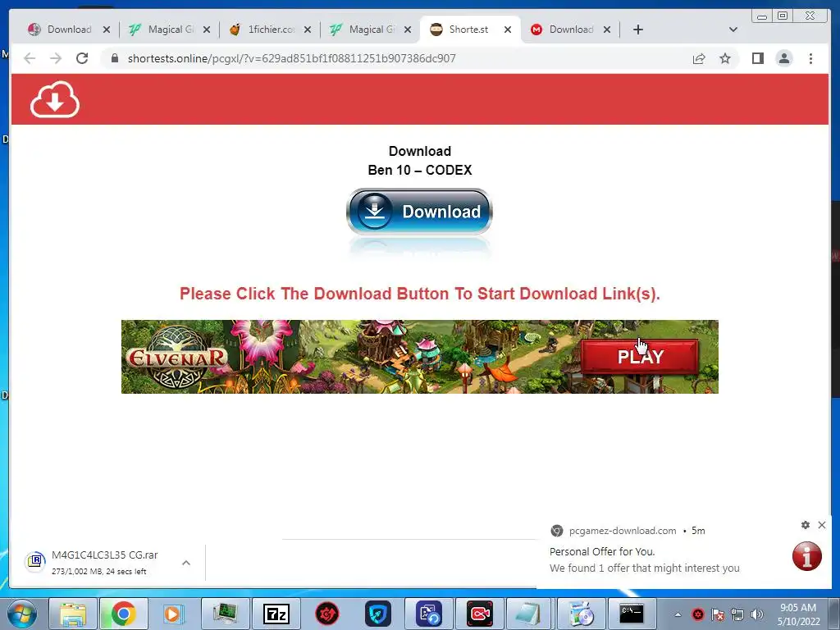Click the white cloud download logo

pos(55,99)
